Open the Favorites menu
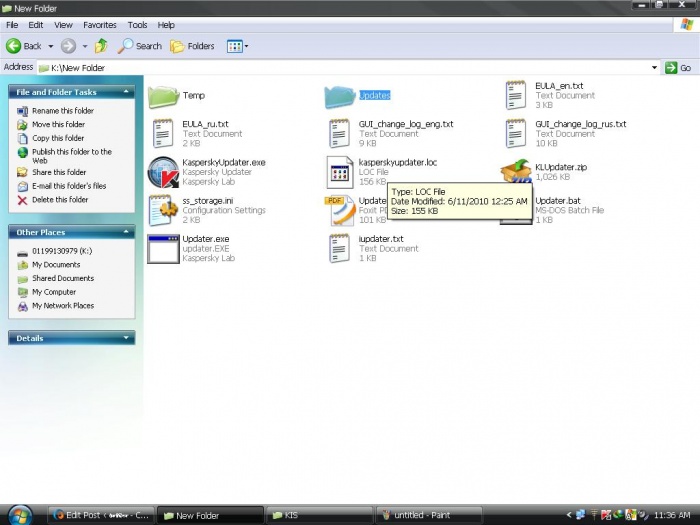 point(100,25)
